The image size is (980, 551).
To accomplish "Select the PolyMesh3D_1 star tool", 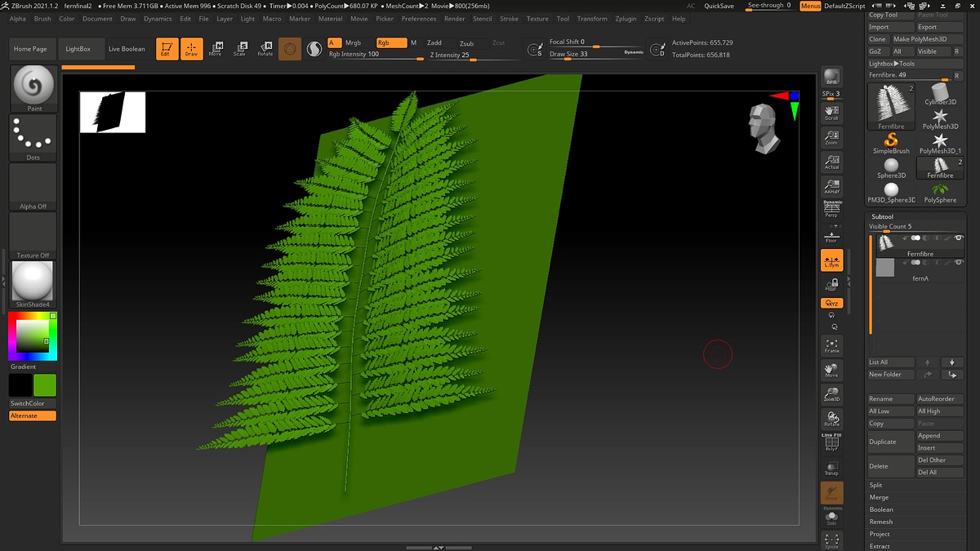I will pyautogui.click(x=940, y=143).
